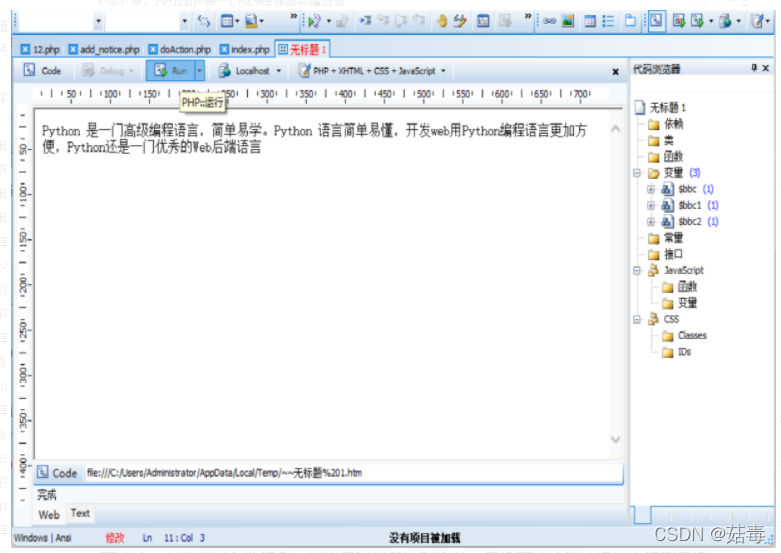The width and height of the screenshot is (781, 553).
Task: Click the save file icon in top toolbar
Action: [252, 21]
